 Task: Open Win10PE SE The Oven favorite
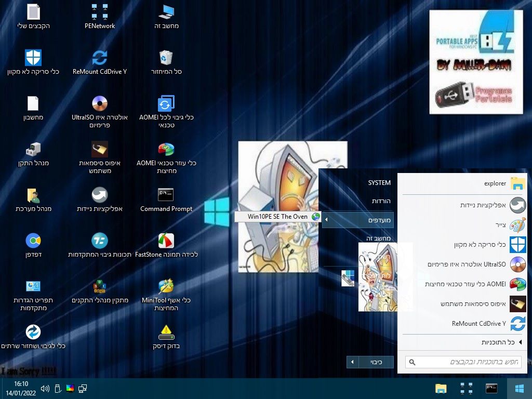277,217
